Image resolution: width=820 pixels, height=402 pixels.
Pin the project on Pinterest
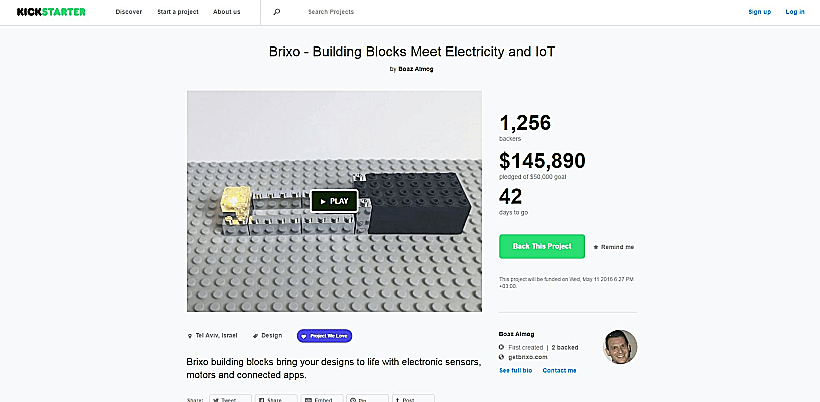[x=366, y=398]
